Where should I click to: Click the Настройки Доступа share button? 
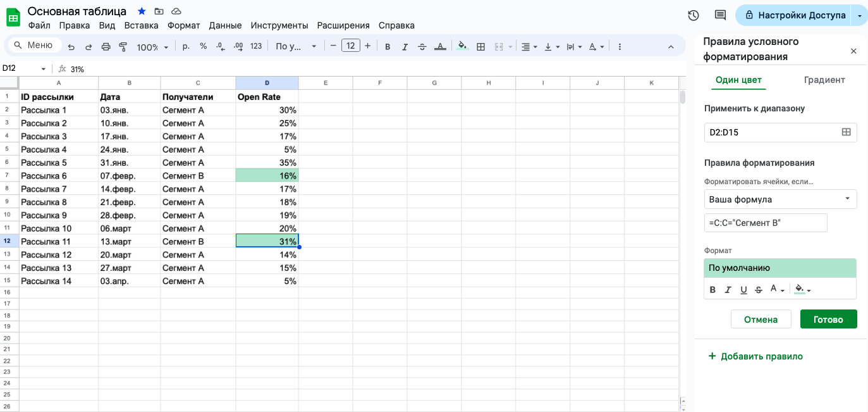coord(794,15)
